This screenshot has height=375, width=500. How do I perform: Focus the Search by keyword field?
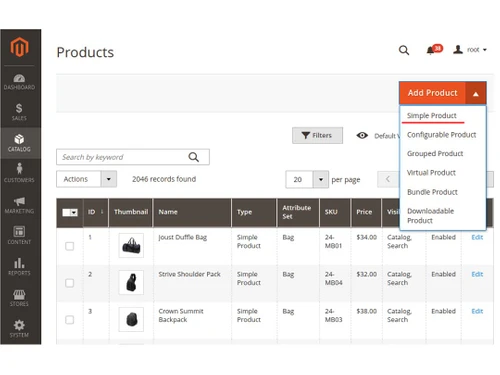point(133,157)
